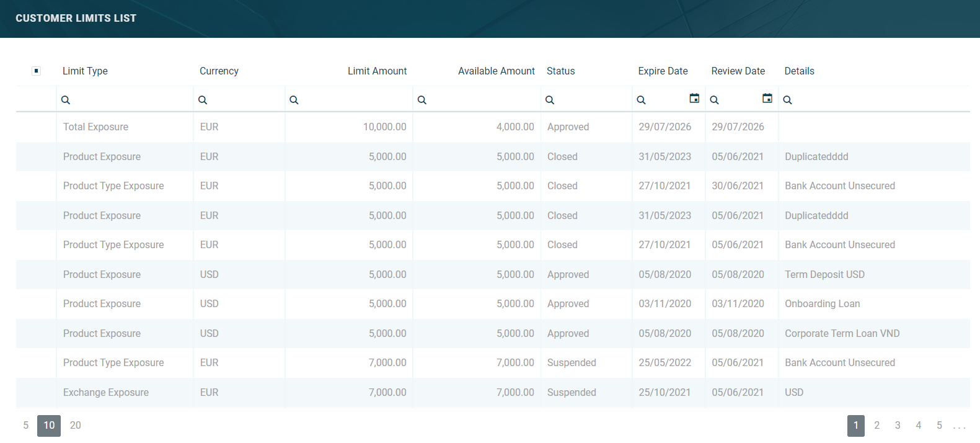Image resolution: width=980 pixels, height=443 pixels.
Task: Sort by the Status column header
Action: 560,71
